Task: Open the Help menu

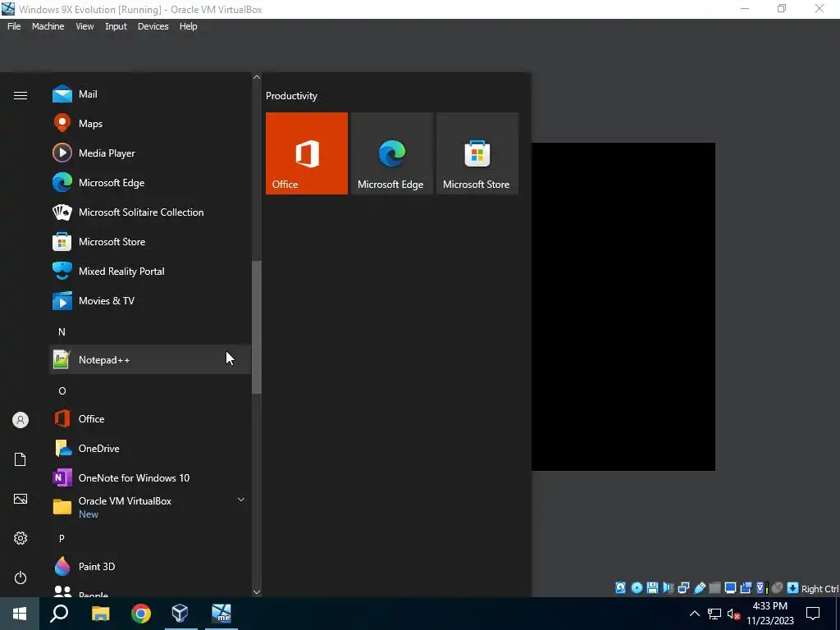Action: click(188, 26)
